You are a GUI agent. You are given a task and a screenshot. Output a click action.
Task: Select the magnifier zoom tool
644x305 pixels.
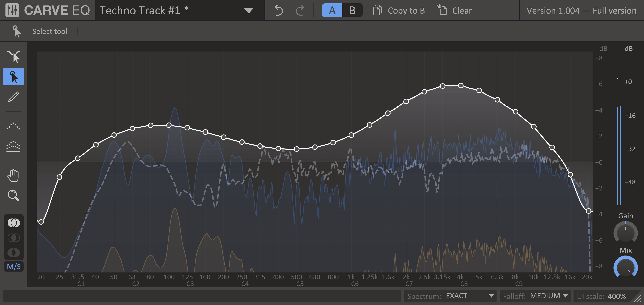(x=14, y=196)
